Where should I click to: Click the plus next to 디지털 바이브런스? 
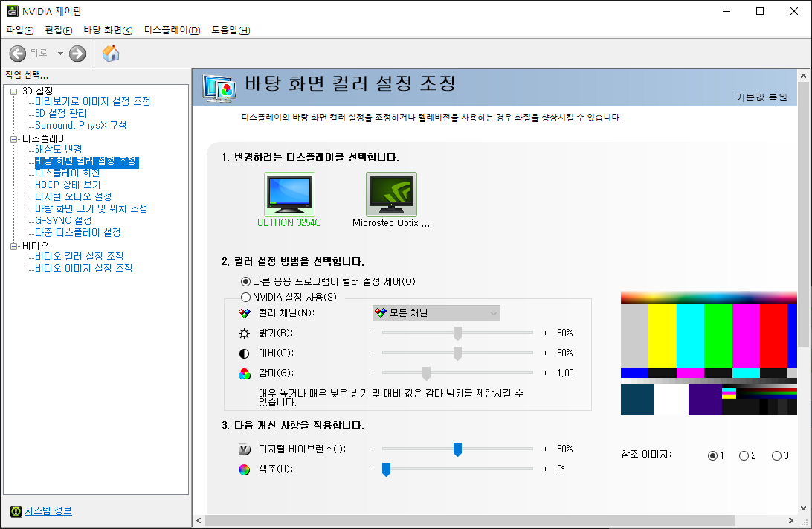tap(545, 449)
